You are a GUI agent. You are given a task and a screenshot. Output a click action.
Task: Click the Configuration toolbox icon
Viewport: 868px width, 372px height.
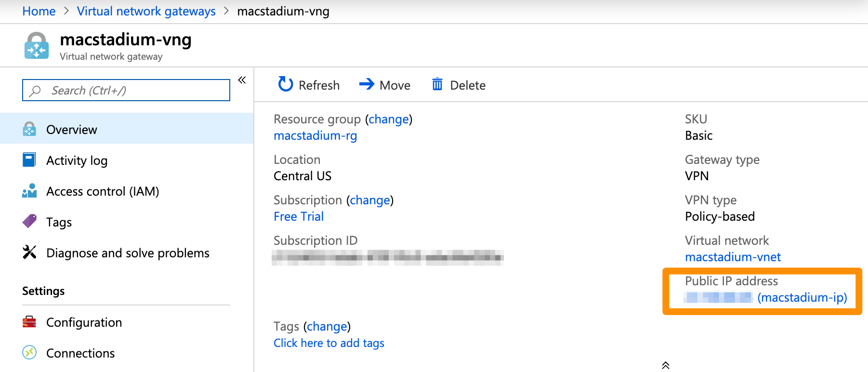click(29, 322)
